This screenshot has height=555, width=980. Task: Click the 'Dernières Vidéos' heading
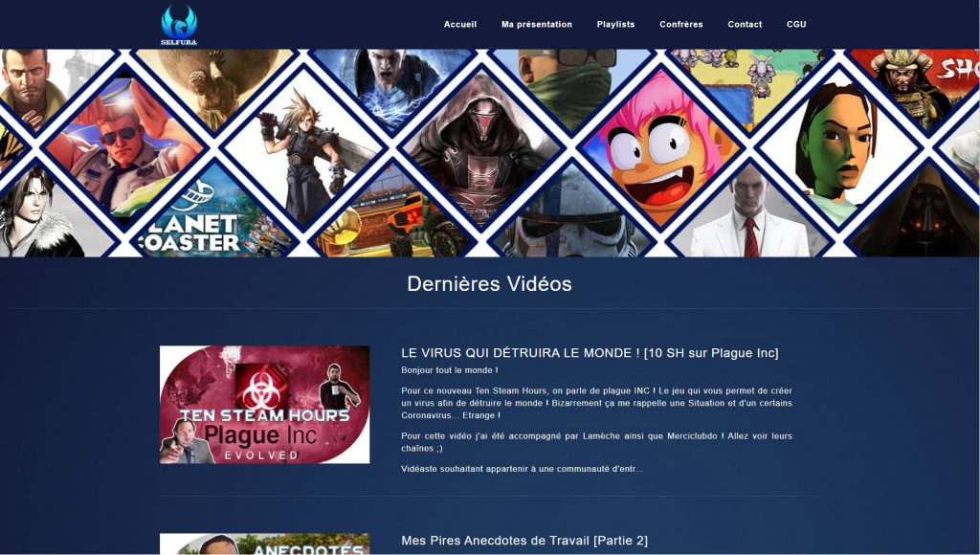tap(489, 284)
